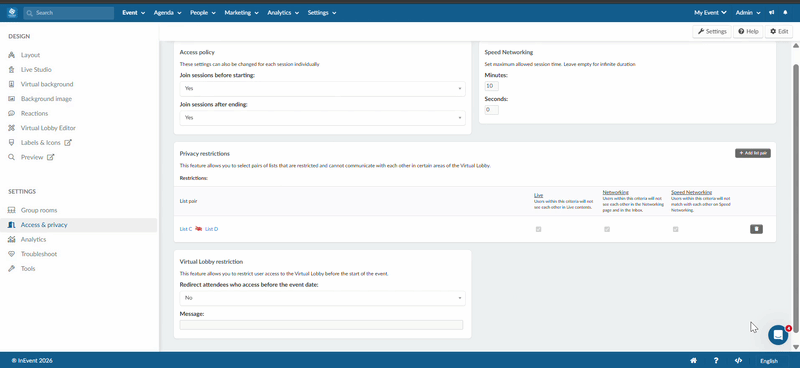
Task: Click the Access & privacy door icon
Action: (12, 225)
